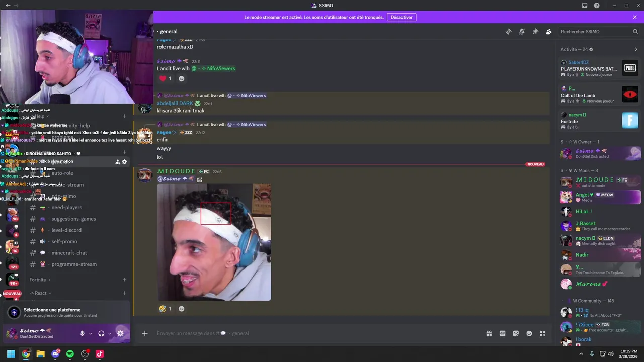Click the attachment plus button in message box
This screenshot has height=362, width=644.
pos(145,333)
